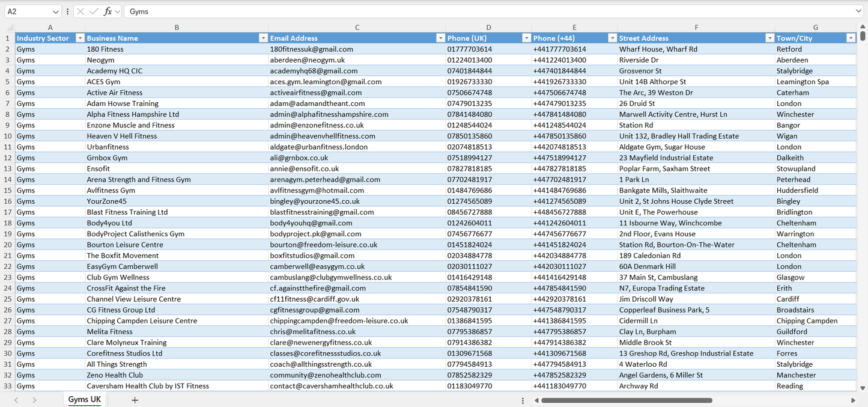The height and width of the screenshot is (407, 868).
Task: Select column A header
Action: point(50,28)
